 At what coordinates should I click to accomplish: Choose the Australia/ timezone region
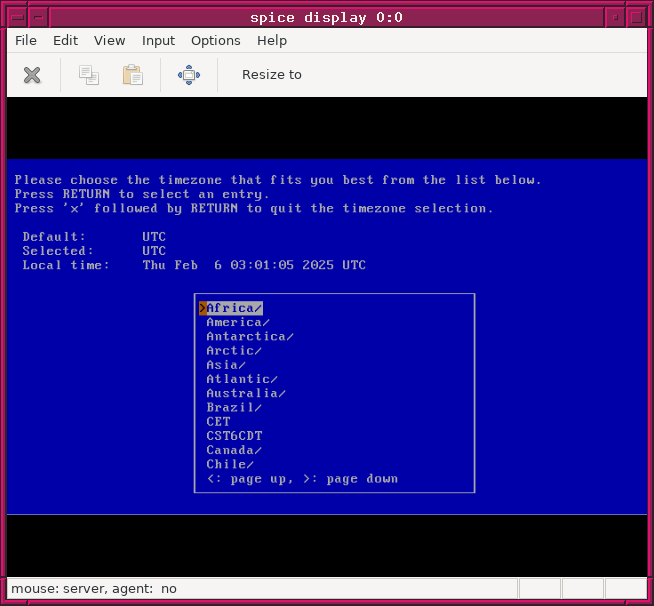pyautogui.click(x=246, y=393)
